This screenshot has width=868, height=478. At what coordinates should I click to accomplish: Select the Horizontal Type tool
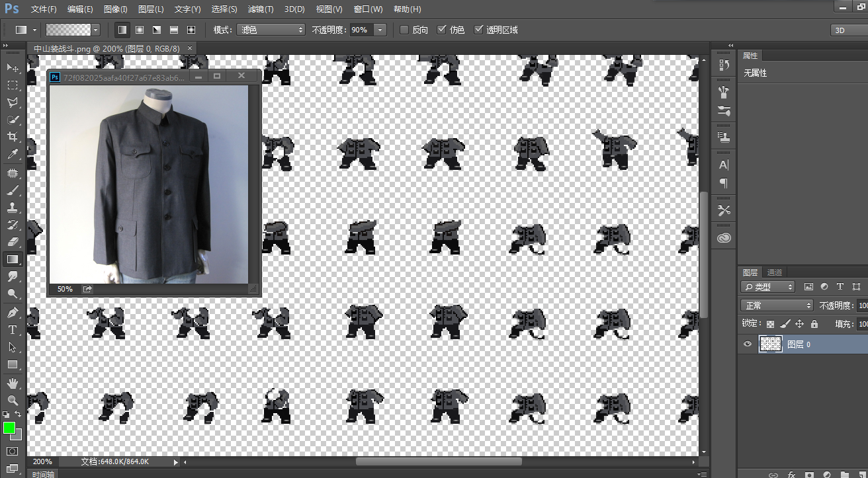pos(13,329)
